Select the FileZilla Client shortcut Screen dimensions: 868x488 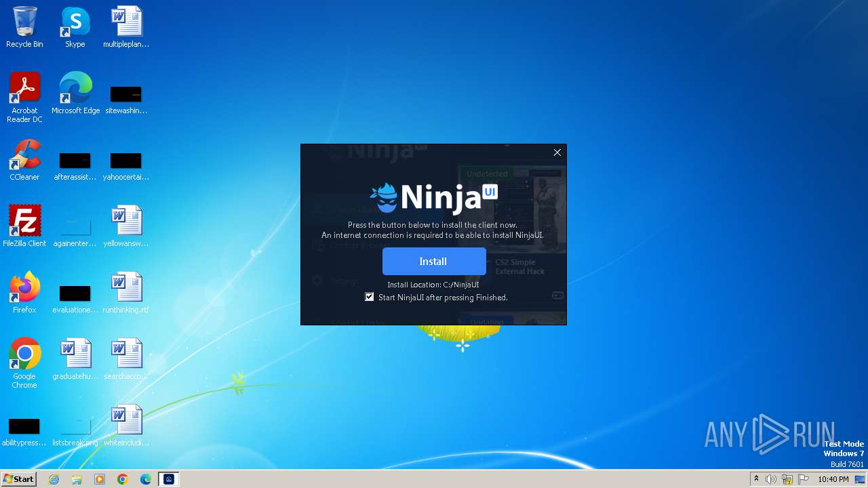coord(24,226)
